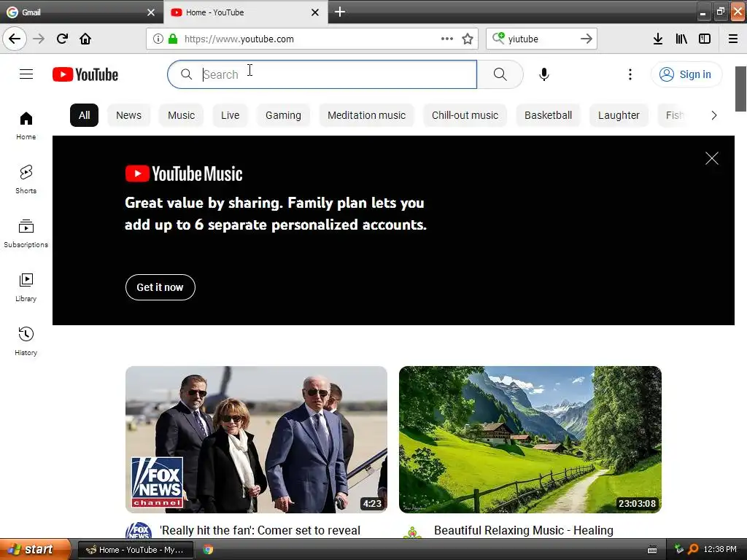Screen dimensions: 747x560
Task: Select the Basketball chip
Action: click(549, 115)
